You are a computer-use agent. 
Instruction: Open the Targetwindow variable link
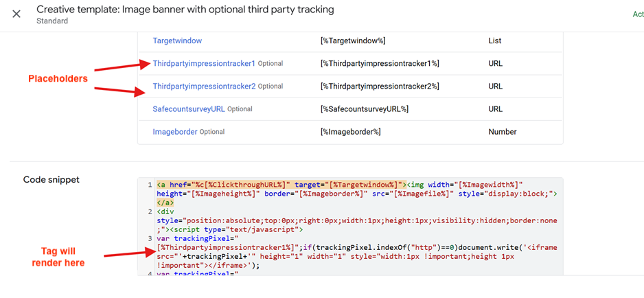click(177, 41)
